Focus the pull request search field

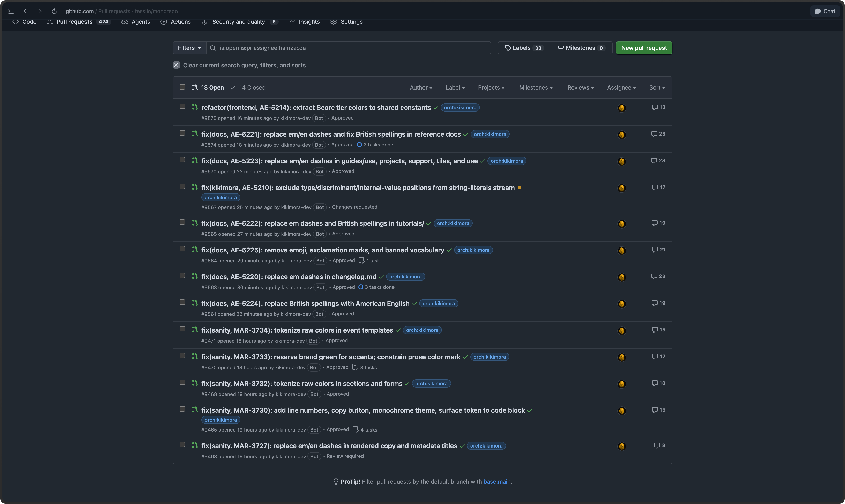(349, 48)
